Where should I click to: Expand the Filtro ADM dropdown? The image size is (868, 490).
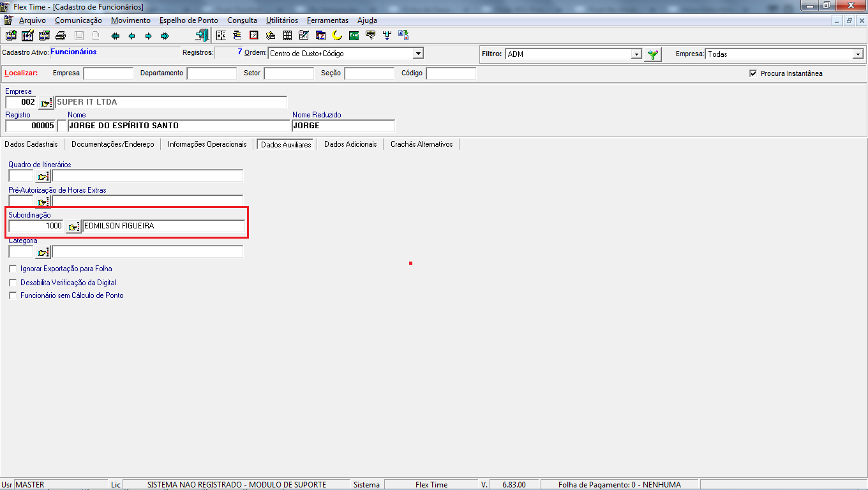[x=636, y=54]
